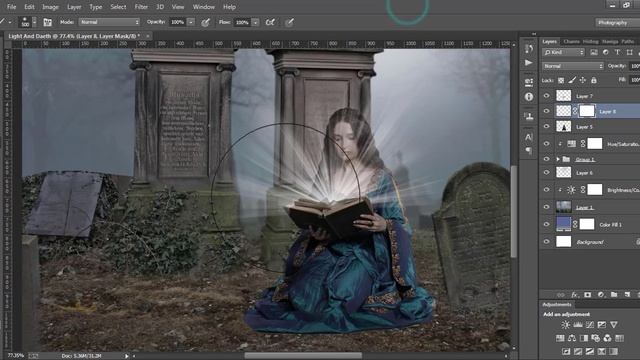
Task: Toggle lock all padlock
Action: pos(594,80)
